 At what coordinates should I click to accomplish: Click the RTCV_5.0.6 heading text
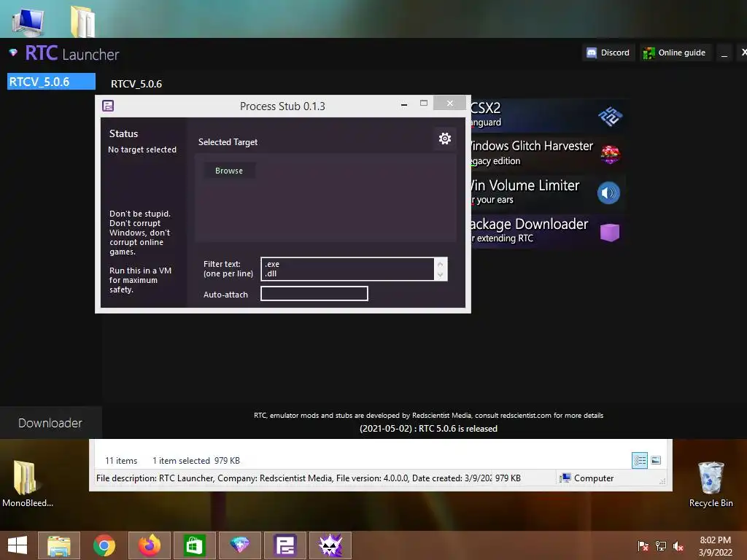136,84
